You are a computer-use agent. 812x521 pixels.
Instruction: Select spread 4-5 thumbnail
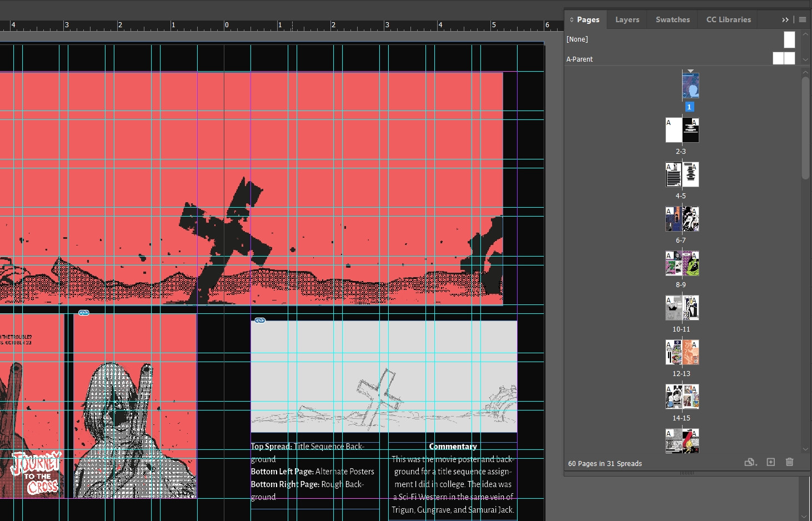682,174
